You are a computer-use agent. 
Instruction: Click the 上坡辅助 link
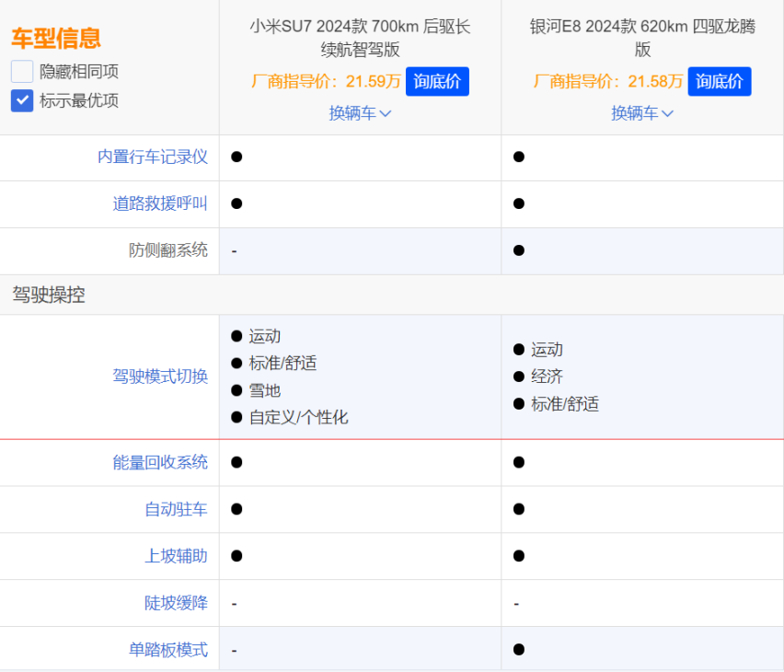click(x=176, y=556)
